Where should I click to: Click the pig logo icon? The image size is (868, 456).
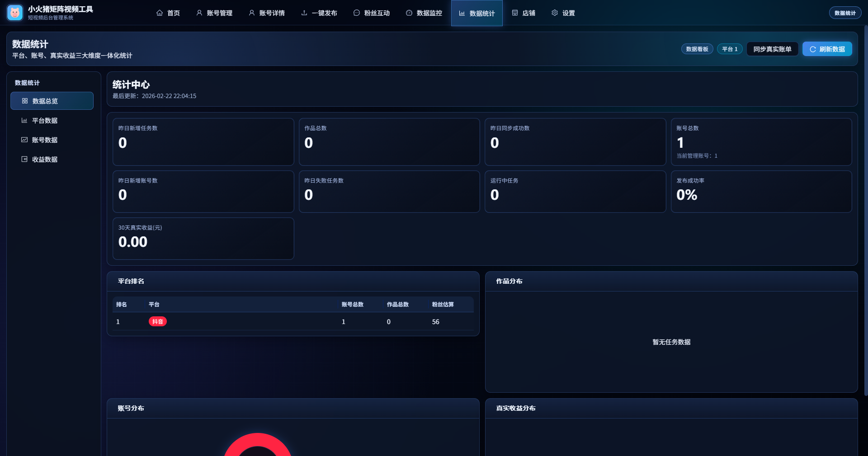point(15,13)
